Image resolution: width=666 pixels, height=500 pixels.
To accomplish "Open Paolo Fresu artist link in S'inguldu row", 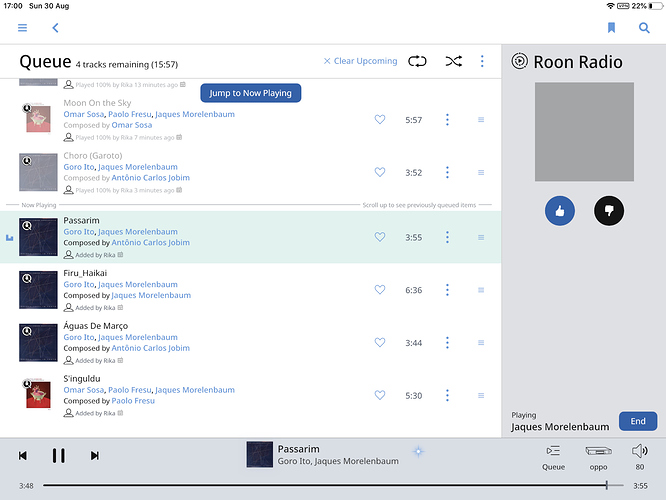I will [130, 390].
